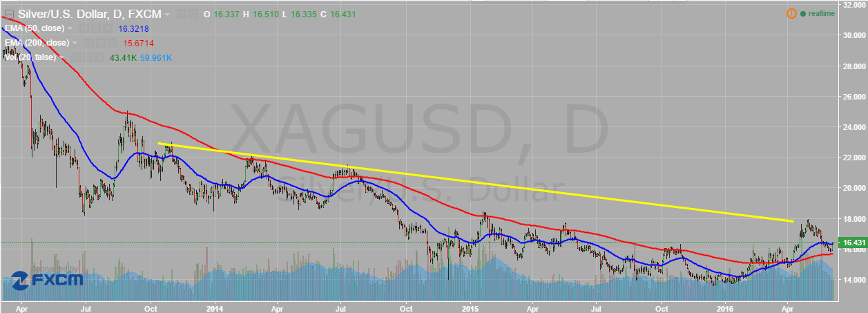The width and height of the screenshot is (868, 313).
Task: Click the Silver/U.S. Dollar, D, FXCM title
Action: coord(90,15)
